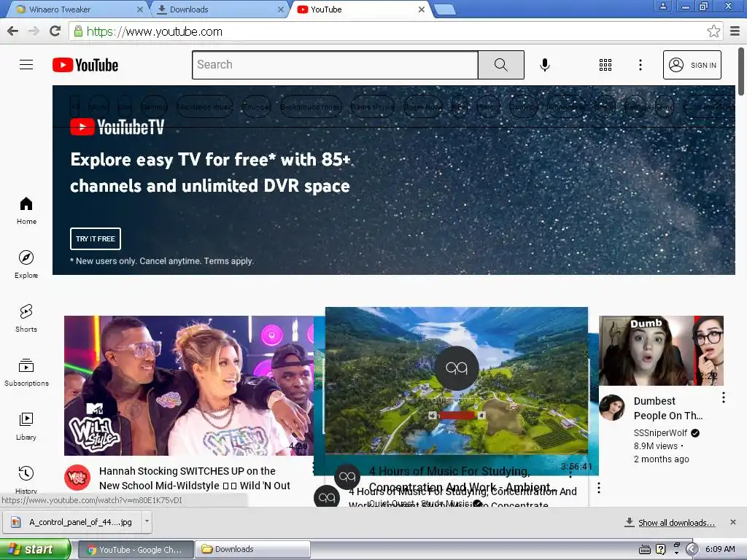This screenshot has width=747, height=560.
Task: Click the system tray keyboard icon
Action: (x=645, y=550)
